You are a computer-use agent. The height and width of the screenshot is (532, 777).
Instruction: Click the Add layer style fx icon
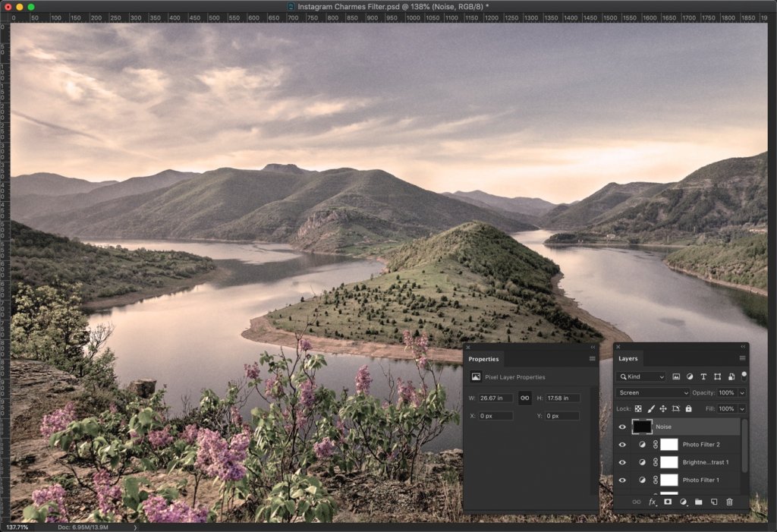(x=653, y=502)
